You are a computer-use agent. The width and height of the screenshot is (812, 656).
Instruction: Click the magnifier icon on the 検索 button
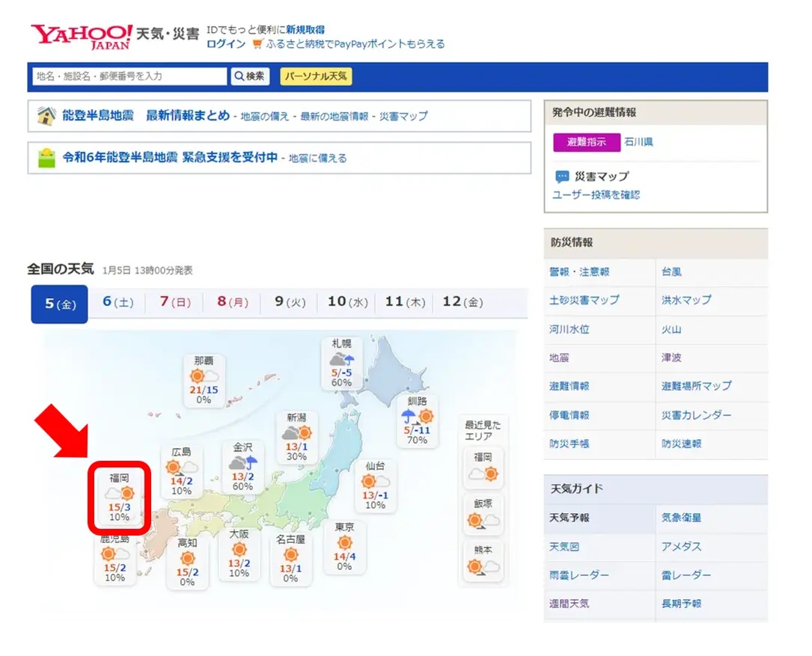[239, 76]
